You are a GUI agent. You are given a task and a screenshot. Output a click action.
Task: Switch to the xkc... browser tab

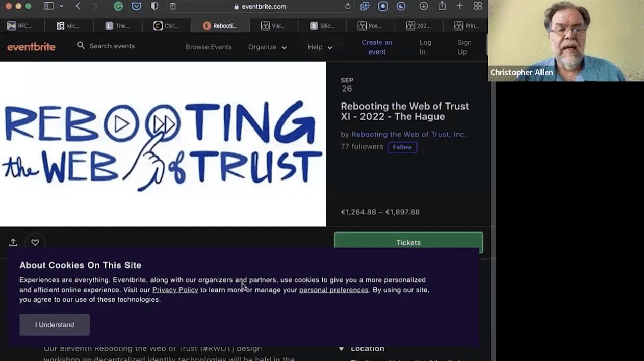(68, 26)
